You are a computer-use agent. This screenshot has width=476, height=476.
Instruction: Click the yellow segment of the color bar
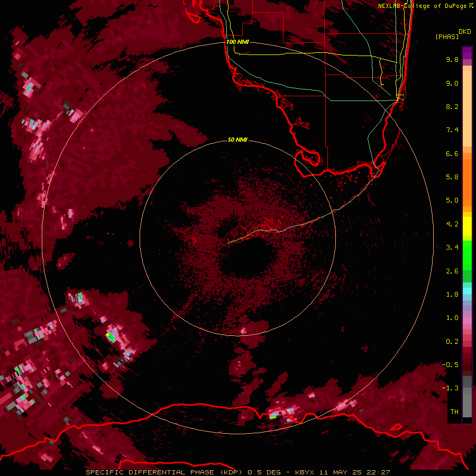467,226
